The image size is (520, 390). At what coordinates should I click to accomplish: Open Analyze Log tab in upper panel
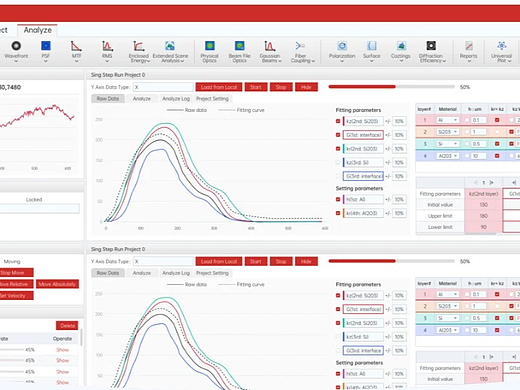(176, 99)
